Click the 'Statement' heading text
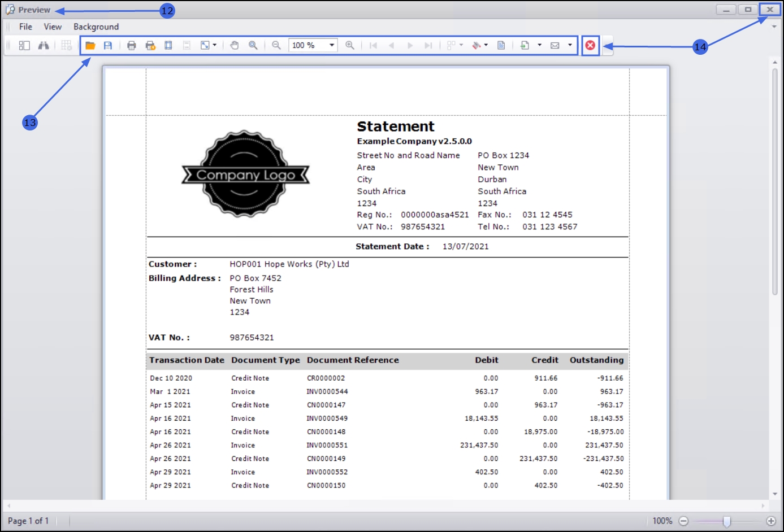The height and width of the screenshot is (532, 784). 396,127
